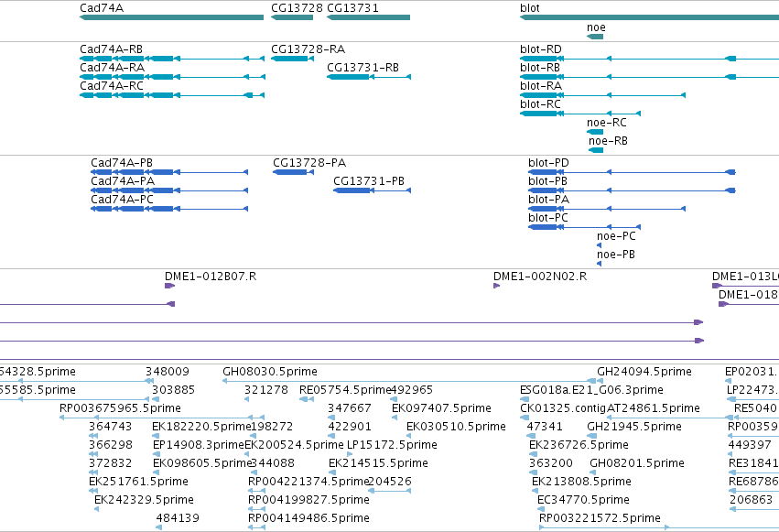Click the RP003221572.5prime EST label
The height and width of the screenshot is (532, 779).
[x=600, y=519]
